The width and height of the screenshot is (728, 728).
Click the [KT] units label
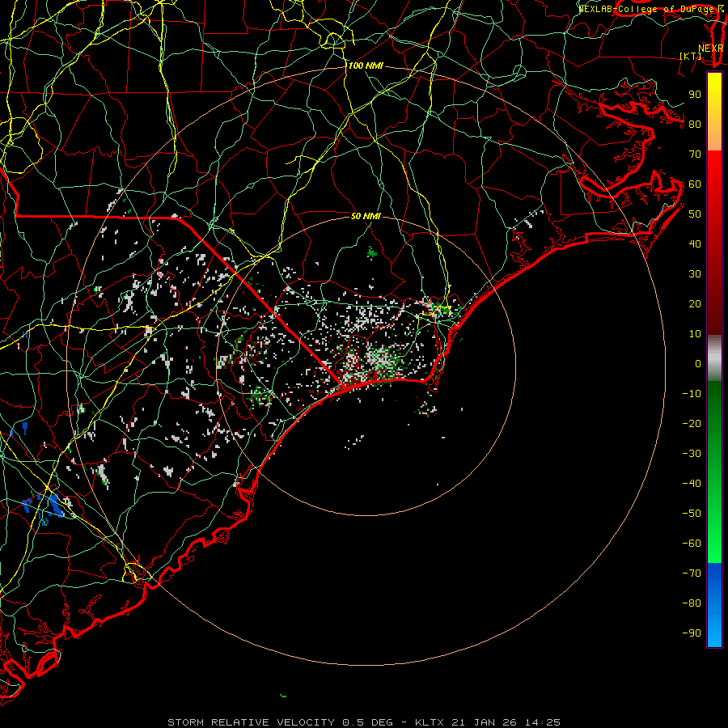click(691, 56)
